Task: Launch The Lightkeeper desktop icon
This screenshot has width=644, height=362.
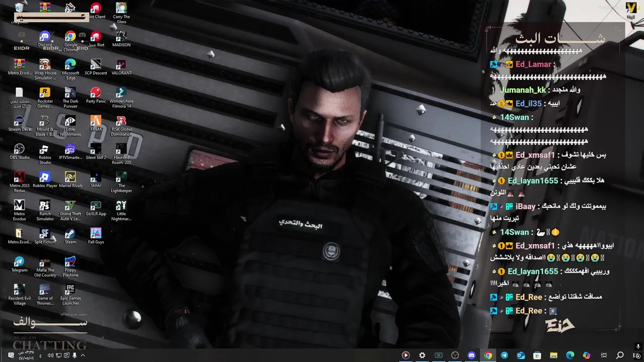Action: pyautogui.click(x=121, y=182)
